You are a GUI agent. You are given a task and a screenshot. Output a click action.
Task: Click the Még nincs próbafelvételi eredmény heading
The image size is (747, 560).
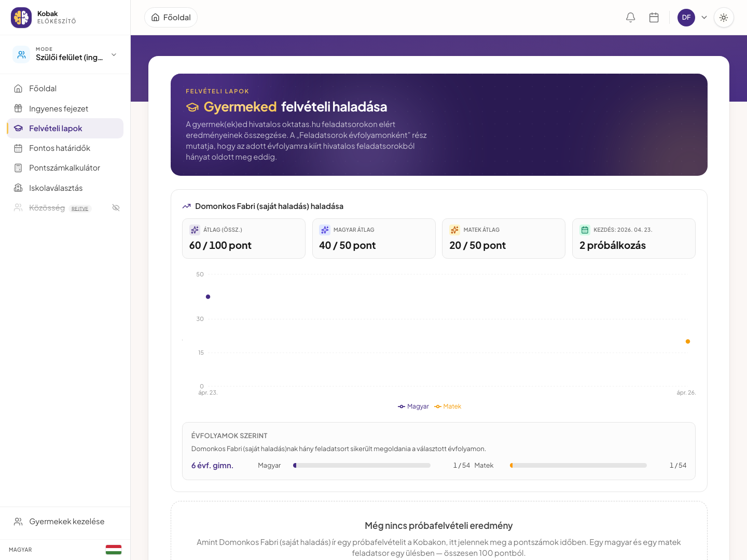439,526
